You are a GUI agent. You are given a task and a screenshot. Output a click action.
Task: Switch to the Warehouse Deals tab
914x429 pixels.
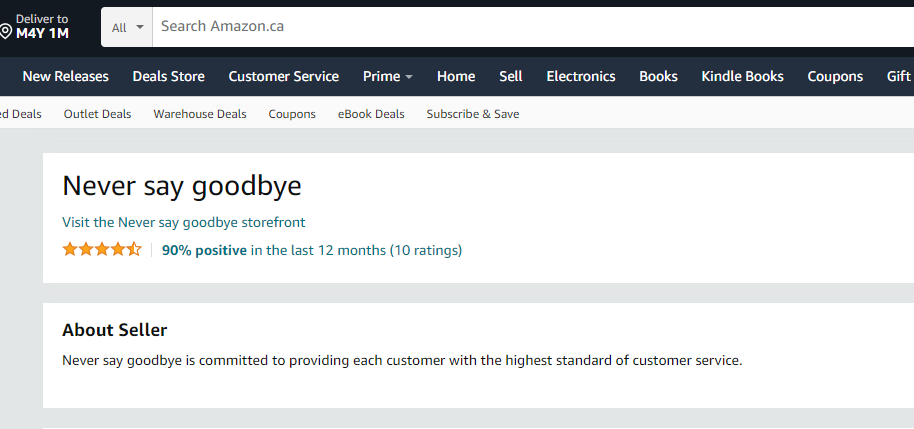(x=200, y=114)
